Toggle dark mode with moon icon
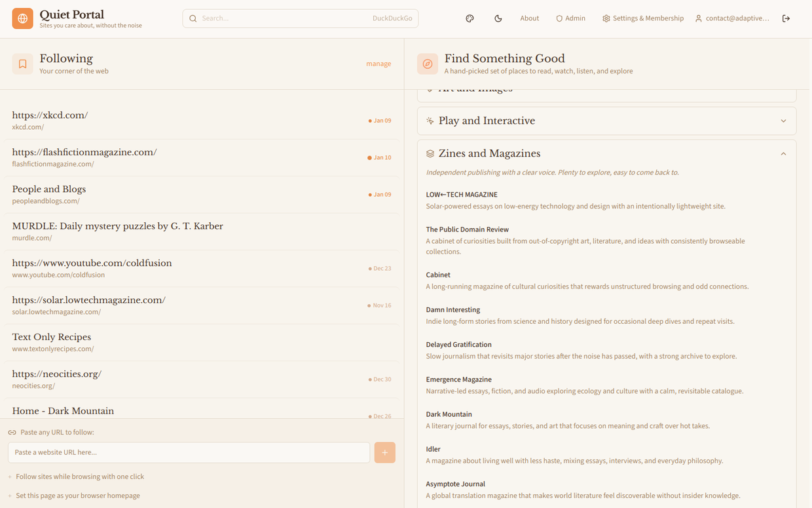 (498, 18)
